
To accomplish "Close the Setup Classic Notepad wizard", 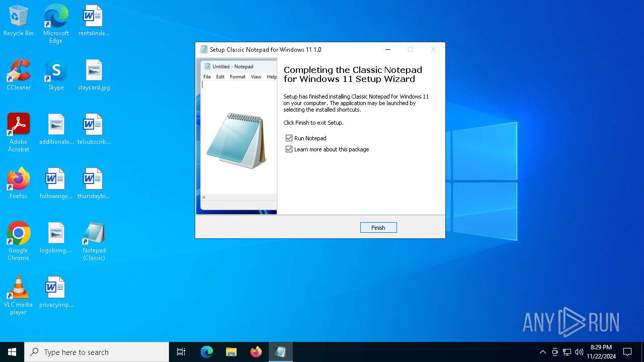I will coord(434,49).
